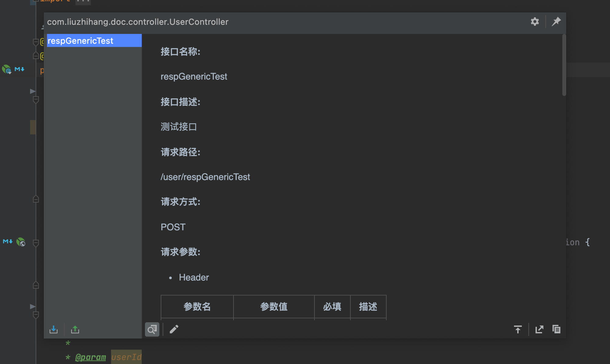
Task: Select respGenericTest in the method list
Action: coord(94,41)
